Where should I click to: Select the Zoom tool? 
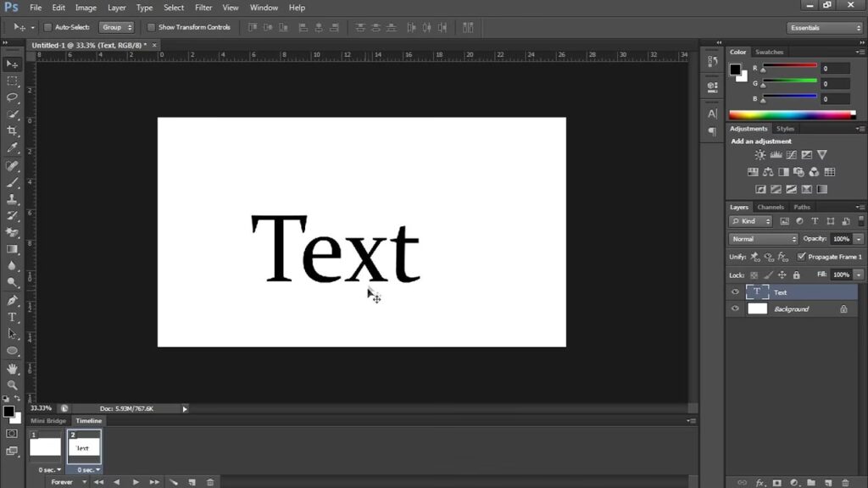(x=12, y=385)
